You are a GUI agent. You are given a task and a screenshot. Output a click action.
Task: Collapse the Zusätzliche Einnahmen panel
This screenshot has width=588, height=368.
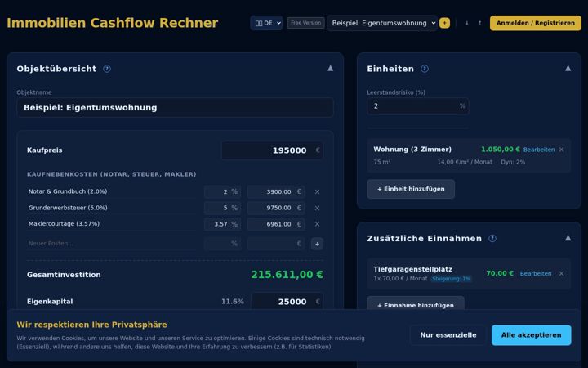[568, 238]
